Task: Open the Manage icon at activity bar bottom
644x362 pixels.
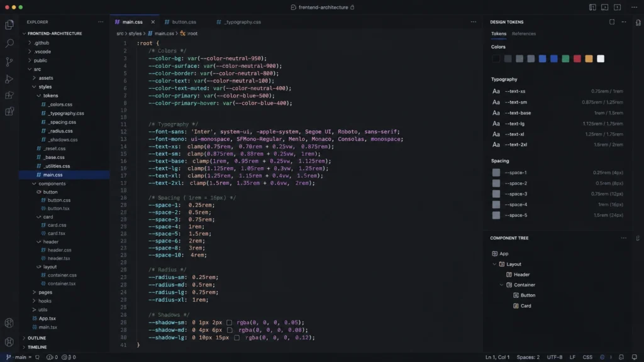Action: [9, 341]
